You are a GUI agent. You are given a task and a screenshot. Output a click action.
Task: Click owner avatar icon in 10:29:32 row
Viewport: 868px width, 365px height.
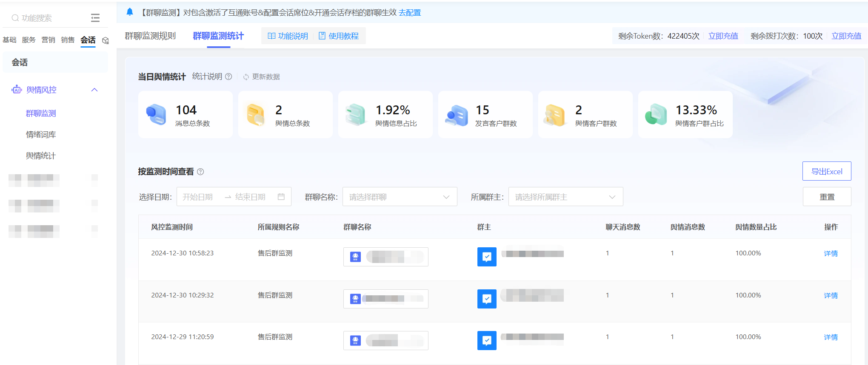tap(487, 299)
